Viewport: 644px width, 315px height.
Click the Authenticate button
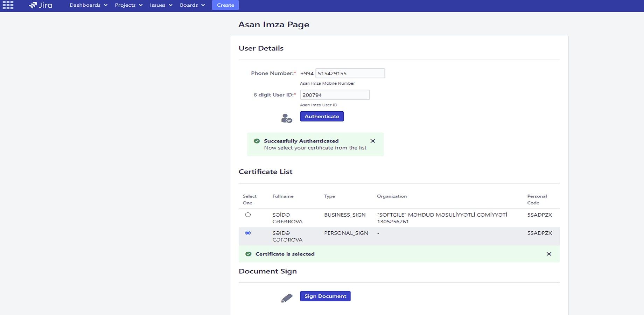pyautogui.click(x=322, y=117)
